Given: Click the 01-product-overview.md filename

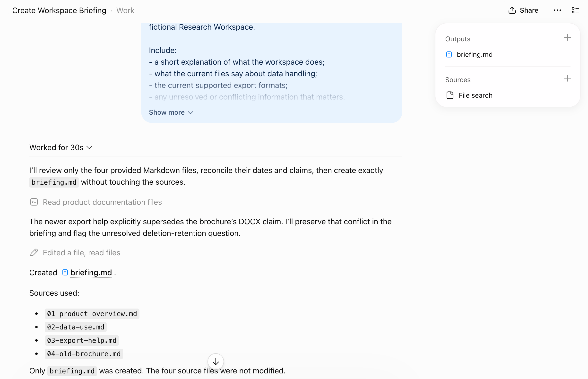Looking at the screenshot, I should pyautogui.click(x=92, y=314).
